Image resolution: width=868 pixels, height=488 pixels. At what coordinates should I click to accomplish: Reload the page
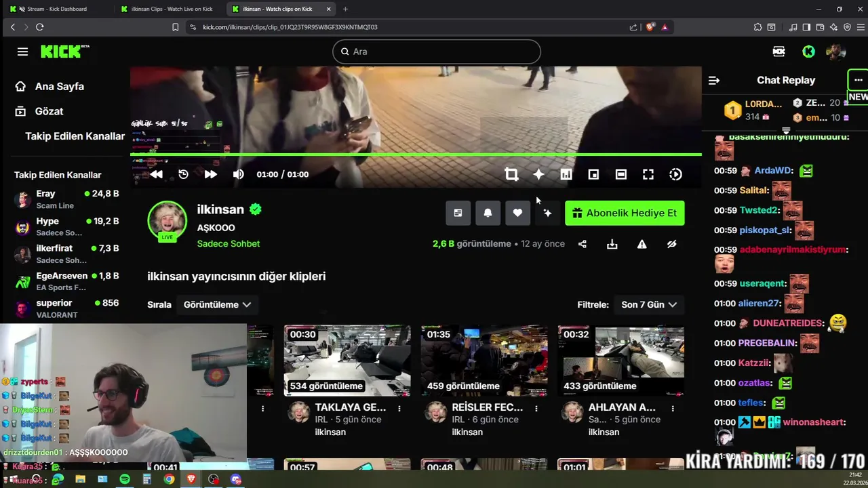40,27
